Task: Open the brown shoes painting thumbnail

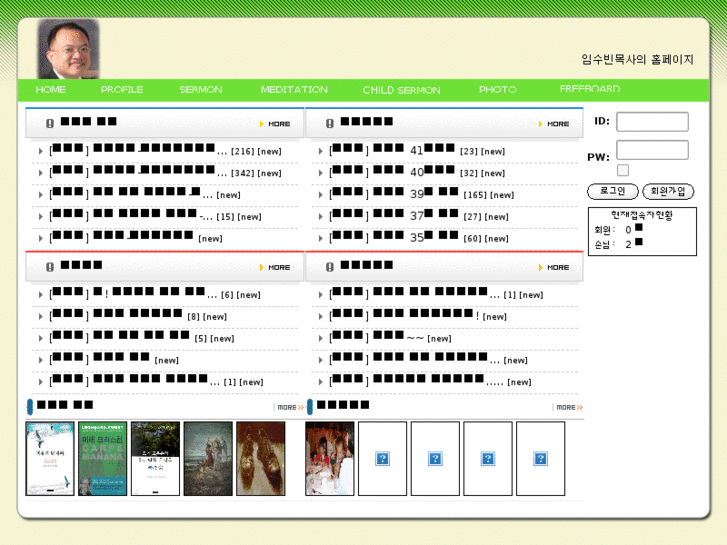Action: click(x=260, y=458)
